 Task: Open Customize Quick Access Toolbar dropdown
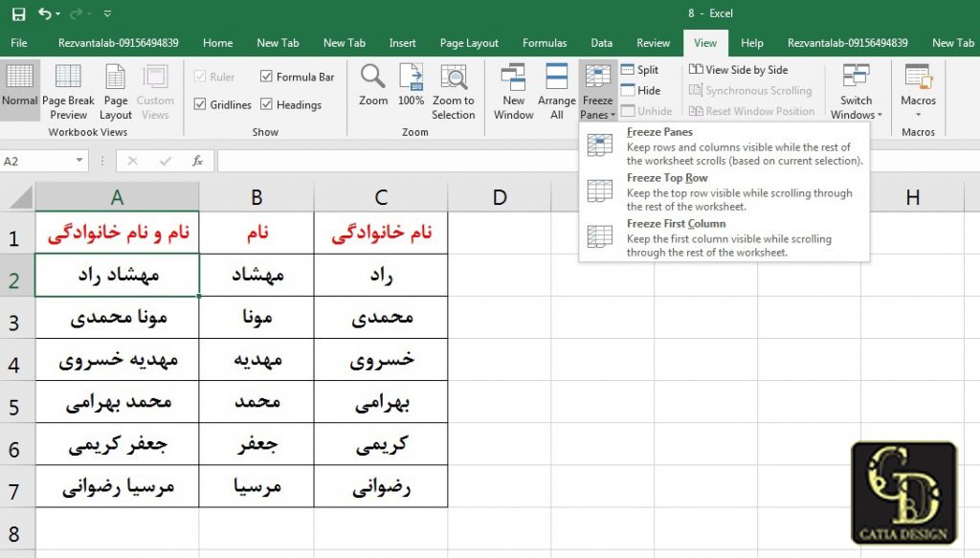107,13
